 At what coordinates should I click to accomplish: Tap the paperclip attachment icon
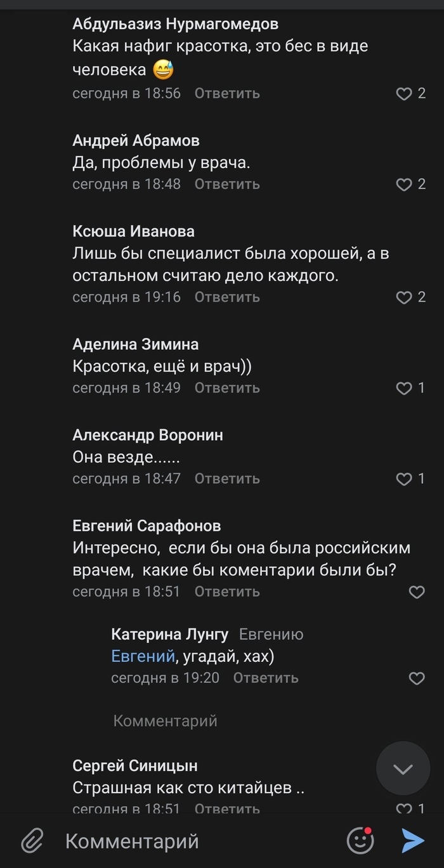(31, 841)
